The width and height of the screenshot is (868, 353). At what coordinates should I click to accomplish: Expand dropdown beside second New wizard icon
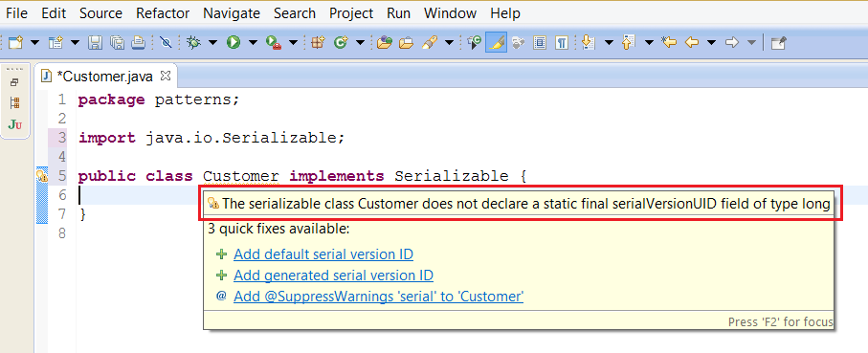[76, 43]
